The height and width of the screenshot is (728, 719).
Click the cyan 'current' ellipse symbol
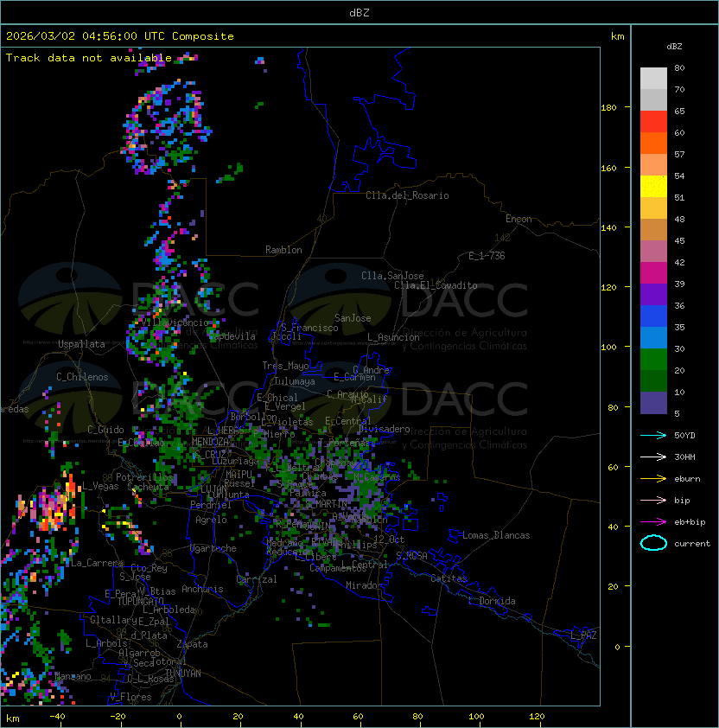pyautogui.click(x=653, y=543)
